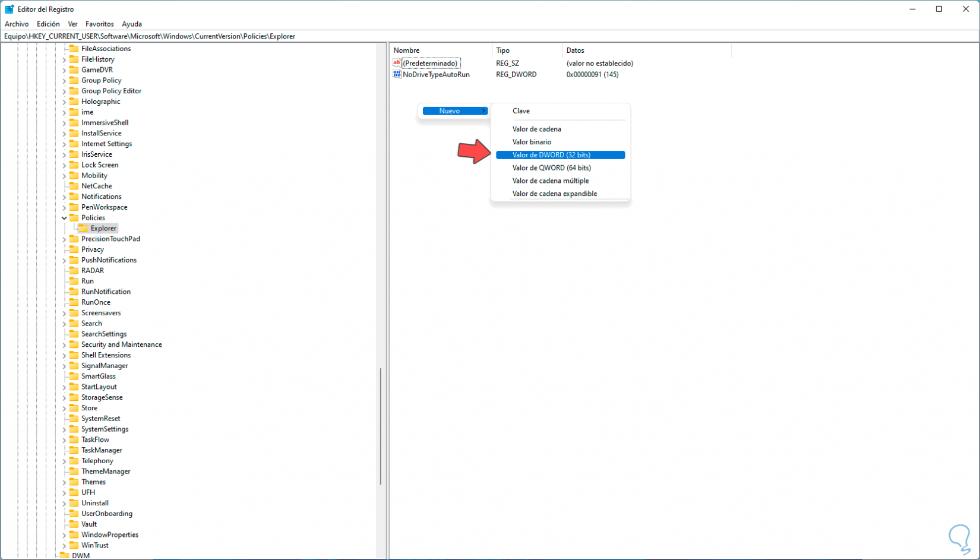
Task: Click the Nuevo context menu item
Action: point(455,111)
